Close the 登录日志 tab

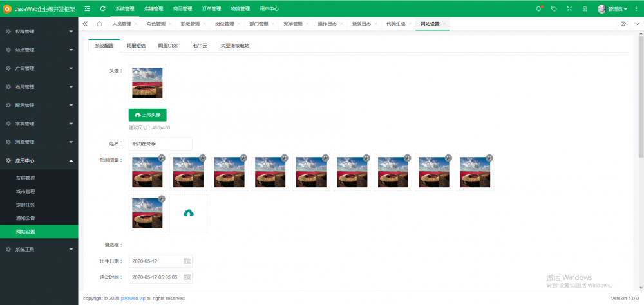pyautogui.click(x=375, y=24)
